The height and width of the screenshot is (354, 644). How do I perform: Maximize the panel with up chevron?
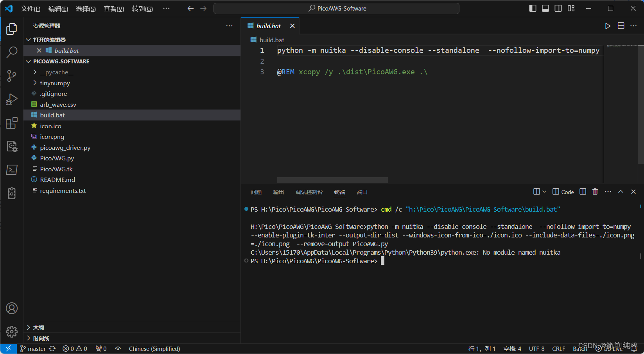621,192
